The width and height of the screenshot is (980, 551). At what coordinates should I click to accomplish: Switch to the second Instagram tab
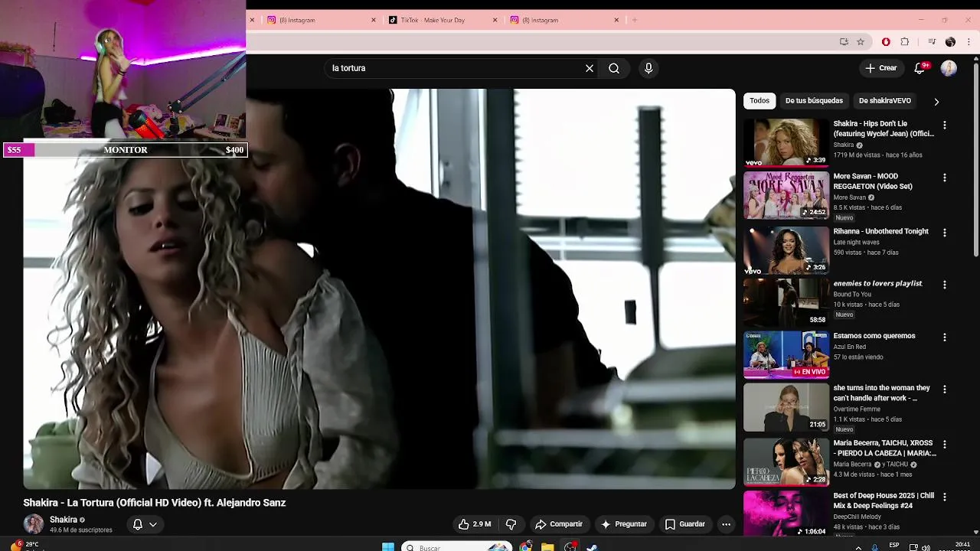pos(563,20)
